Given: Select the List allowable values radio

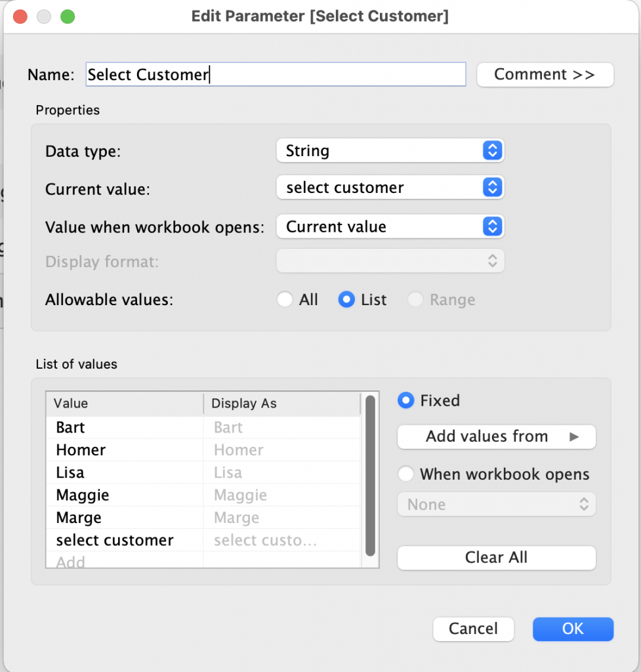Looking at the screenshot, I should [x=346, y=300].
